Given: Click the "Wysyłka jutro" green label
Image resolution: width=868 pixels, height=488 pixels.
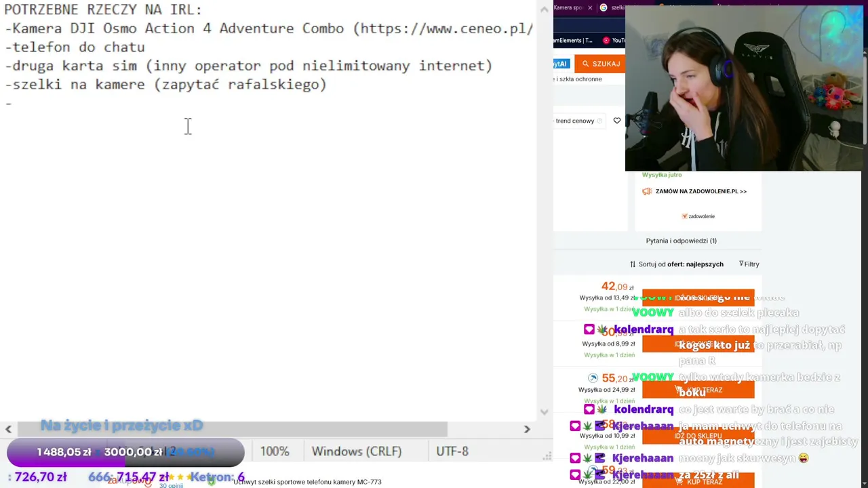Looking at the screenshot, I should coord(662,175).
